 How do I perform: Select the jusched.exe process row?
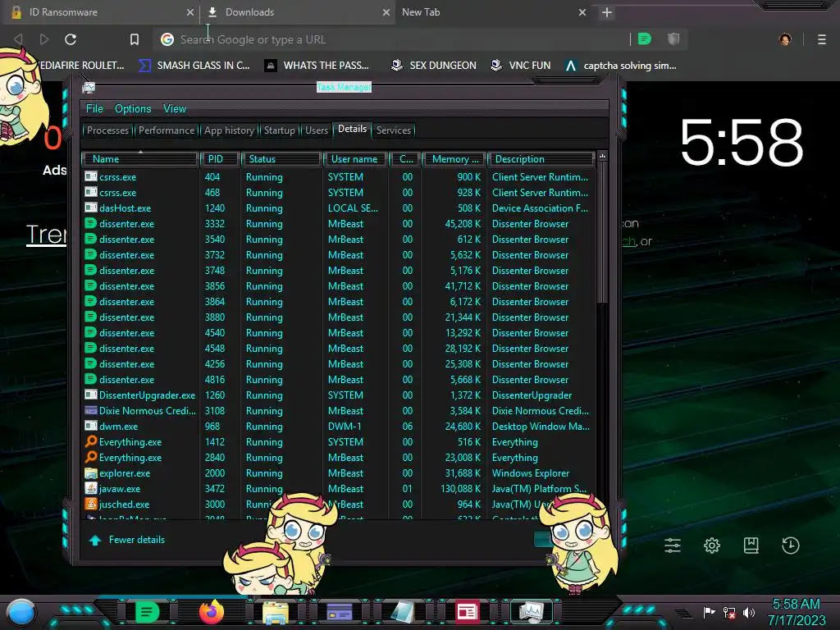pos(339,504)
